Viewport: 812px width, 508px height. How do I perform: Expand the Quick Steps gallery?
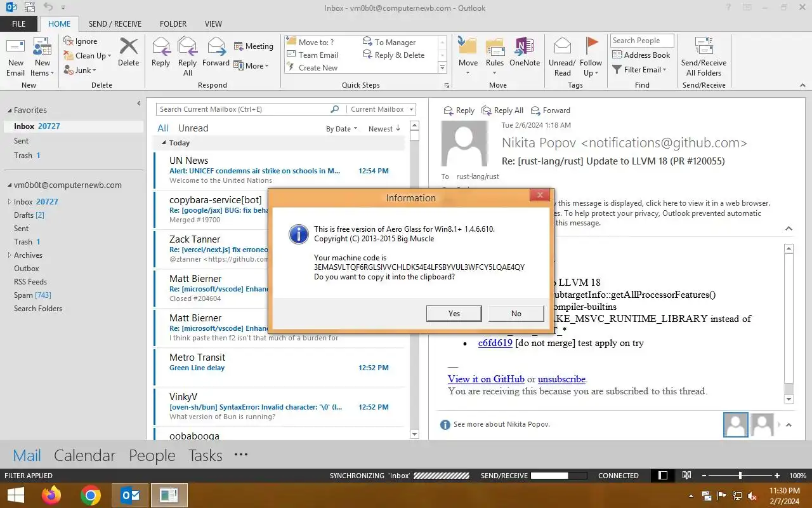[442, 68]
